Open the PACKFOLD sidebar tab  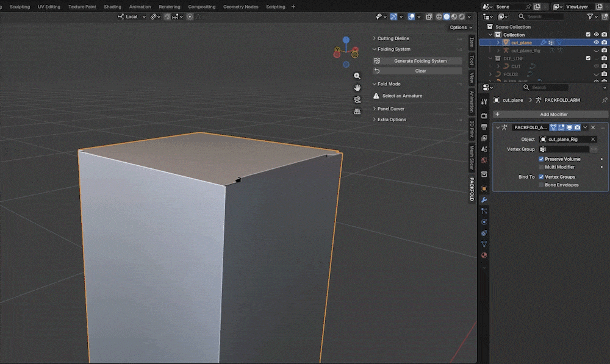tap(472, 190)
